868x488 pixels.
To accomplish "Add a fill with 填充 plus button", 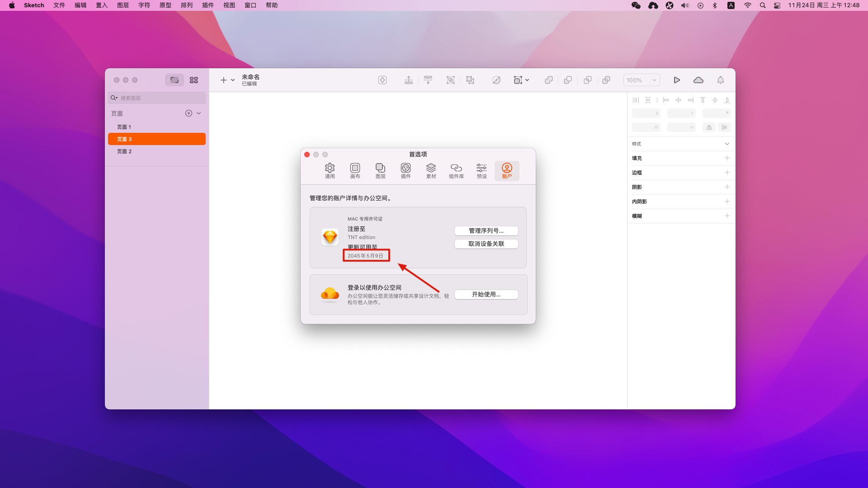I will pos(727,158).
